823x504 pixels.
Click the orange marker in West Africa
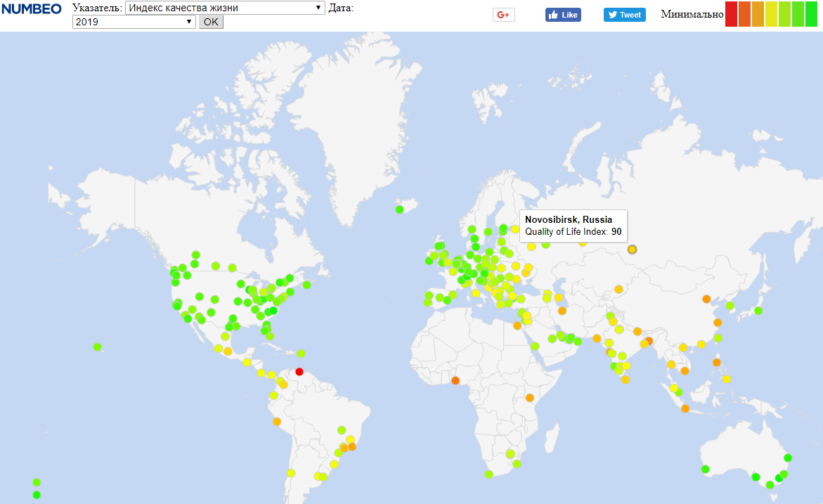tap(455, 381)
